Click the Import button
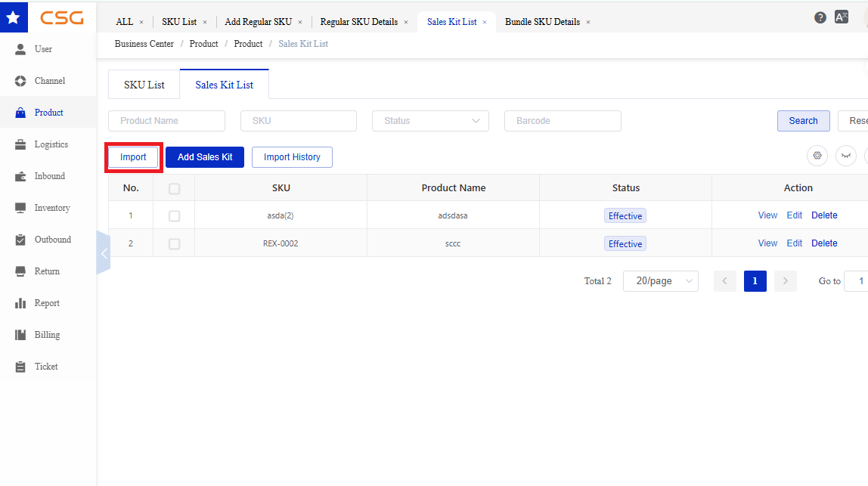 pyautogui.click(x=133, y=157)
